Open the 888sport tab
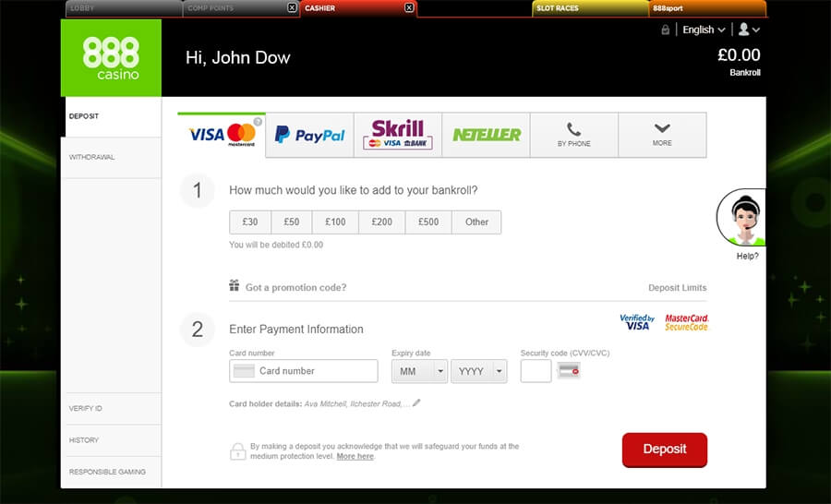 click(x=708, y=8)
